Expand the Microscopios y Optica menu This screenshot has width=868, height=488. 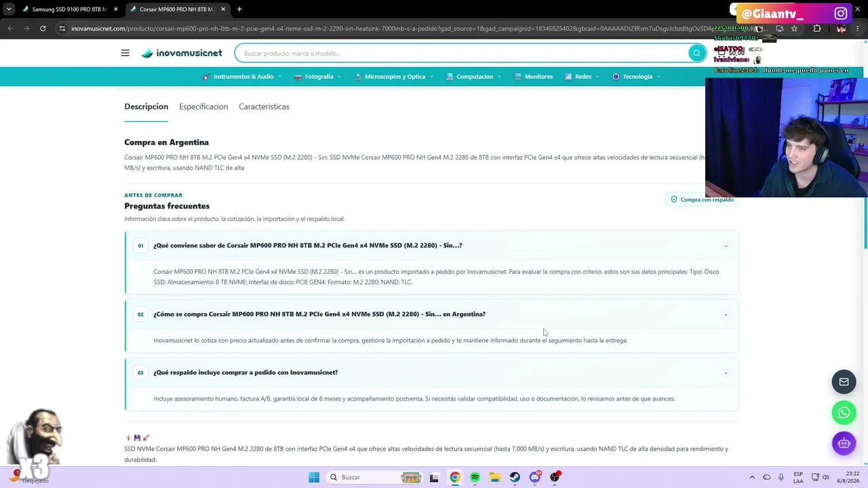(394, 77)
